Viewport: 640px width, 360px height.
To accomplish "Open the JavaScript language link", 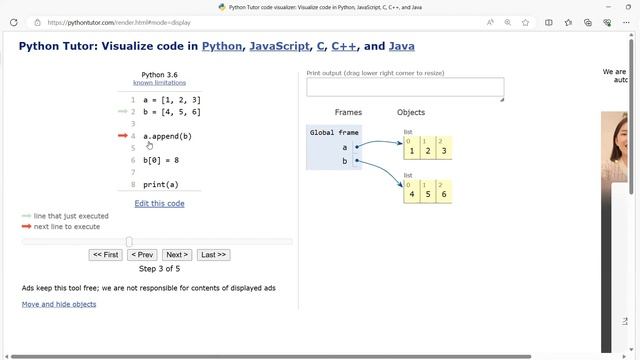I will coord(279,46).
